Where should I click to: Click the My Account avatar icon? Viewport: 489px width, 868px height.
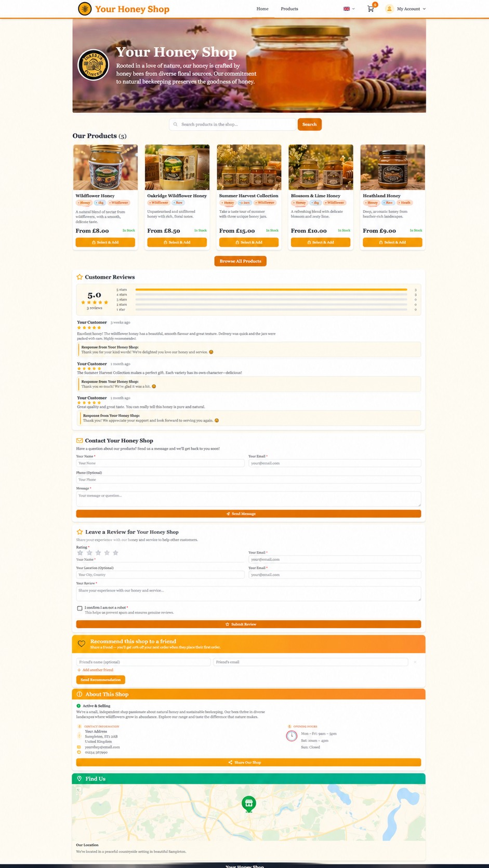[389, 9]
